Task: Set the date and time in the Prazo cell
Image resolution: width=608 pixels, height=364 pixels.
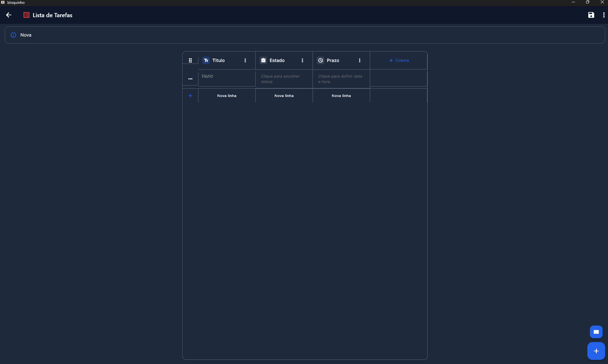Action: coord(341,79)
